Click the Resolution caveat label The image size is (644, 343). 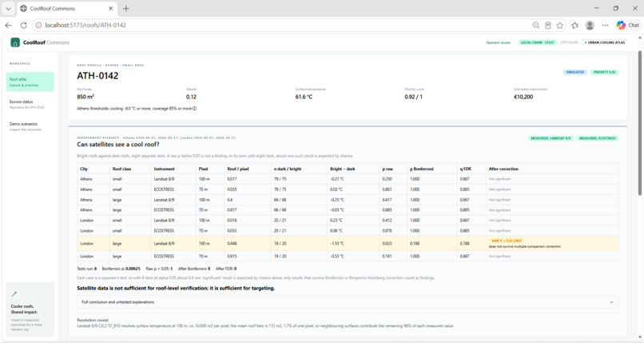coord(93,320)
